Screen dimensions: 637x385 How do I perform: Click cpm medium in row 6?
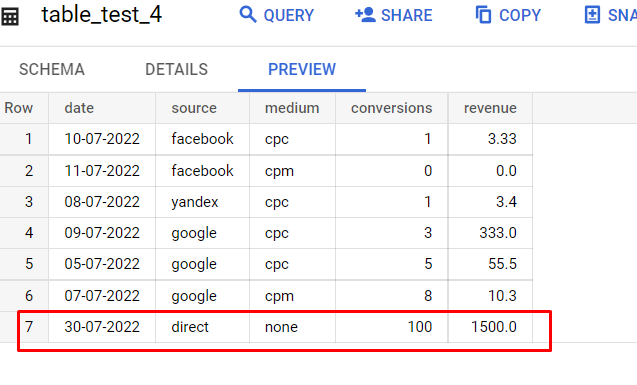click(279, 296)
